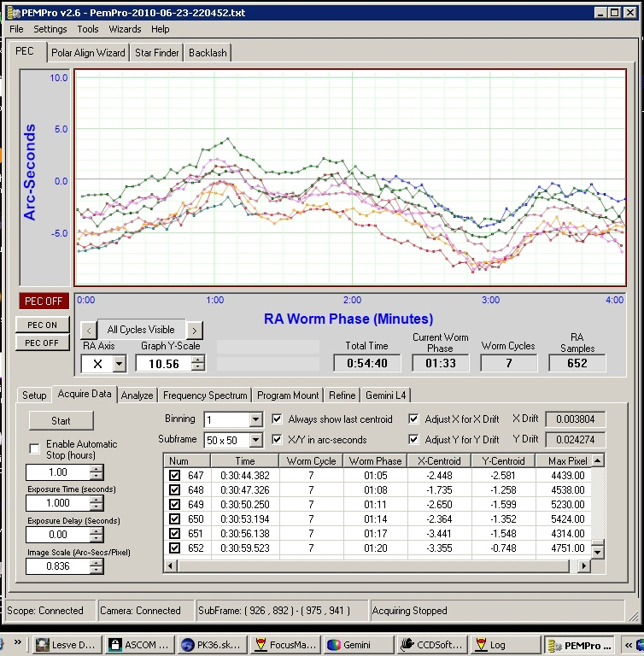Toggle X/Y in arc-seconds checkbox
Image resolution: width=644 pixels, height=656 pixels.
pyautogui.click(x=277, y=439)
